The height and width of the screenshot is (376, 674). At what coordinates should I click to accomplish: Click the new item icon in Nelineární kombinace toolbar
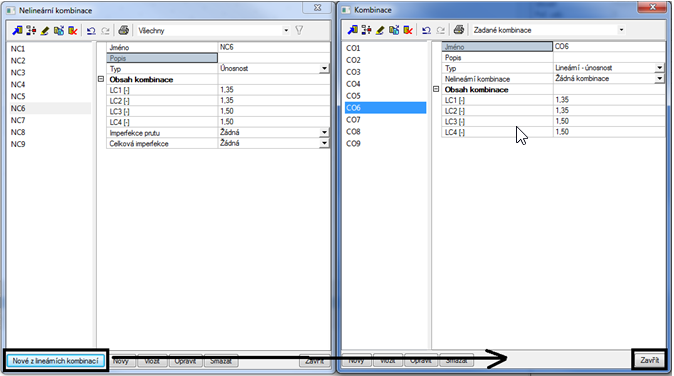tap(17, 31)
